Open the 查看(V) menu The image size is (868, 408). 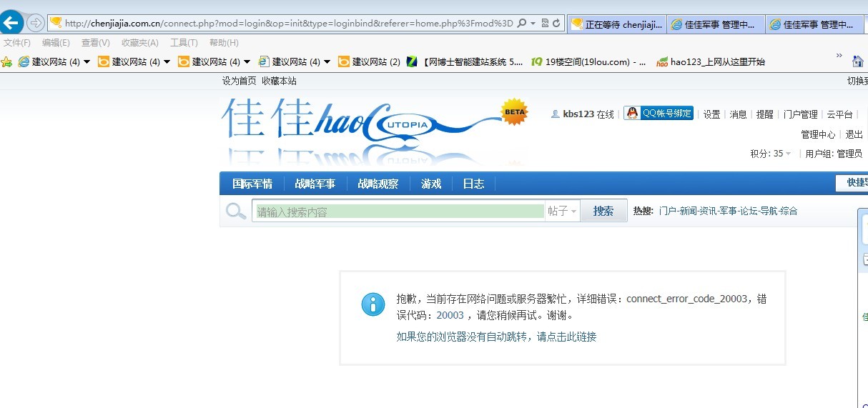96,43
